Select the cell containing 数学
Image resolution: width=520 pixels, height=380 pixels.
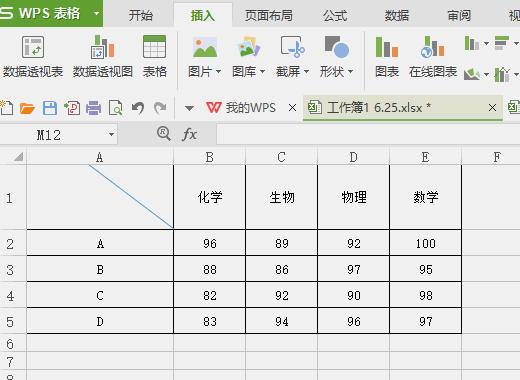tap(426, 197)
